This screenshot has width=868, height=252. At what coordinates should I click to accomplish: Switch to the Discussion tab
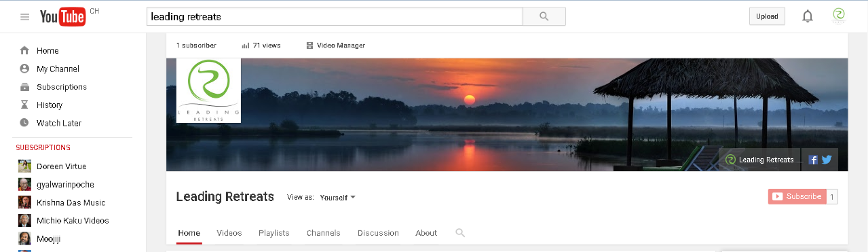coord(378,233)
